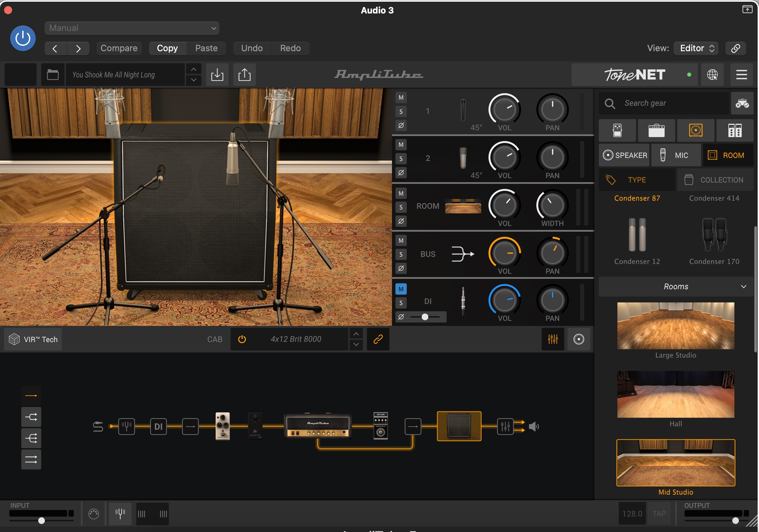Viewport: 759px width, 532px height.
Task: Open the 4x12 Brit 8000 cabinet selector
Action: 296,339
